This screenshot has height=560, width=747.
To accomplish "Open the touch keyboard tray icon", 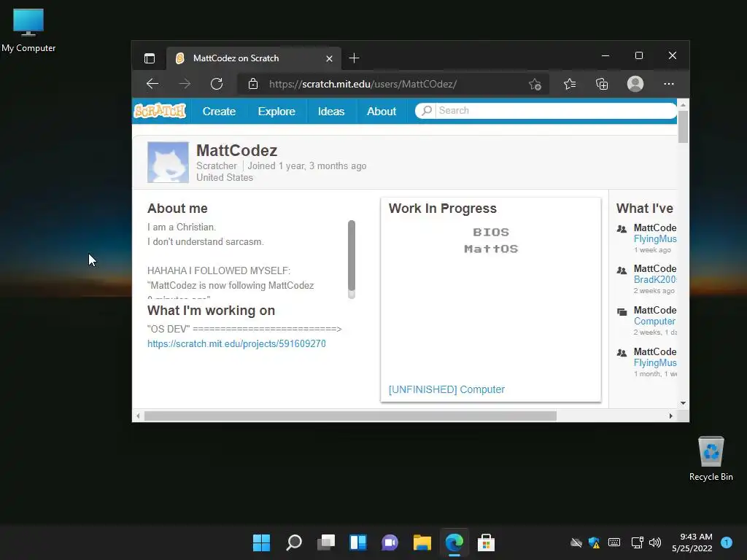I will click(614, 542).
